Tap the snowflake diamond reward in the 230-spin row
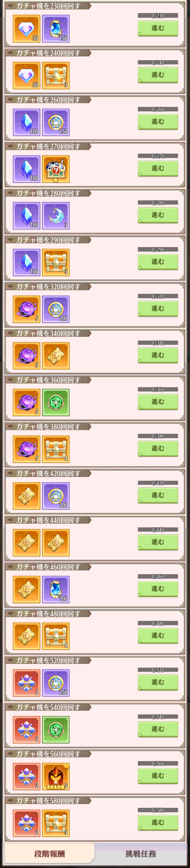This screenshot has height=868, width=190. pyautogui.click(x=27, y=29)
